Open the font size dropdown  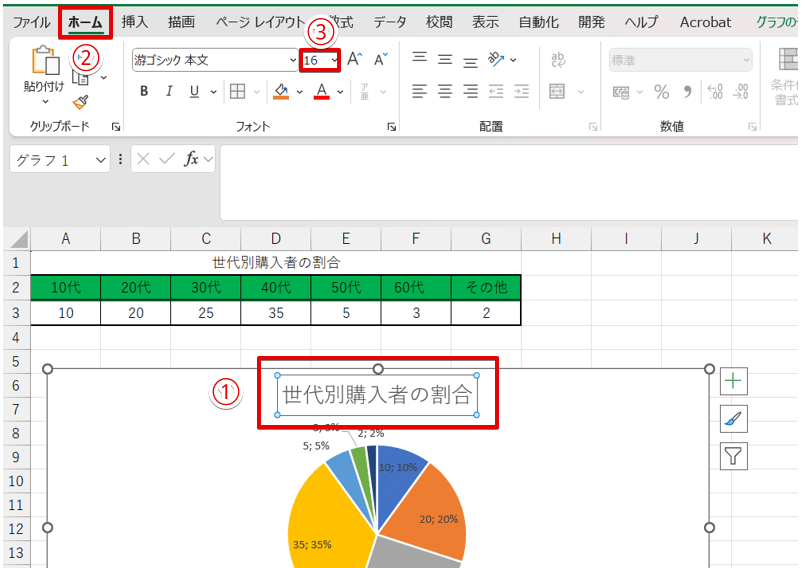(334, 61)
